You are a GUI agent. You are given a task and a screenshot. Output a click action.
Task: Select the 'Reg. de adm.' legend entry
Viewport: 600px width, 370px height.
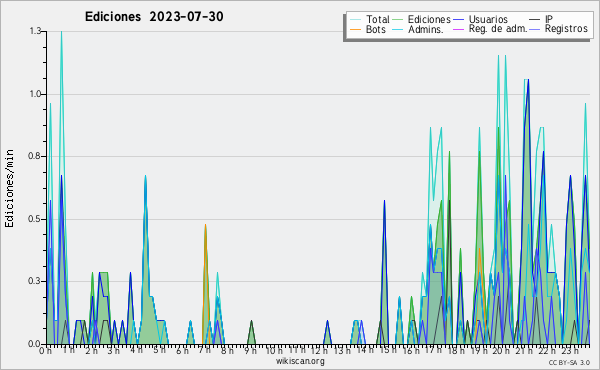(498, 29)
